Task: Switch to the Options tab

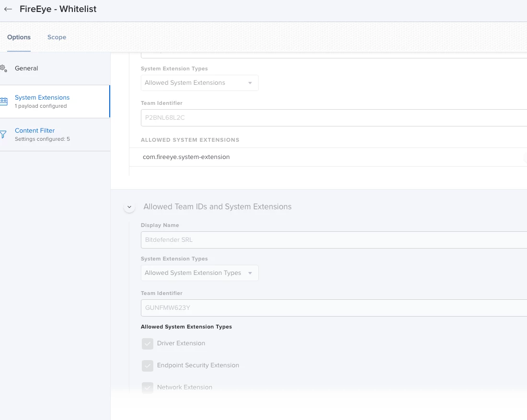Action: tap(19, 37)
